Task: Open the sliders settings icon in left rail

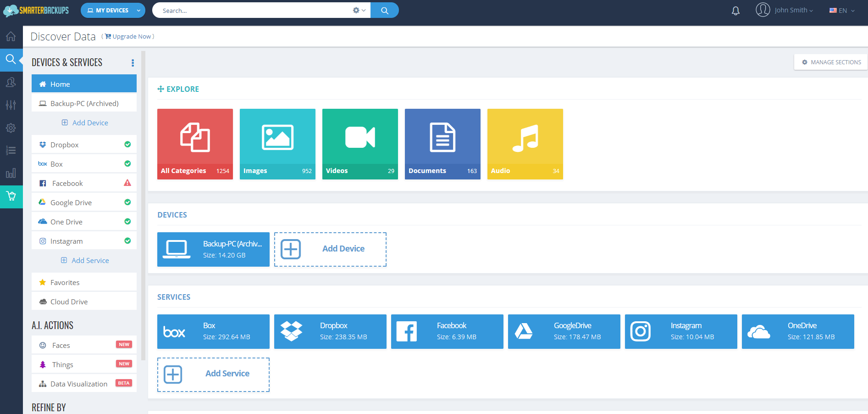Action: [11, 105]
